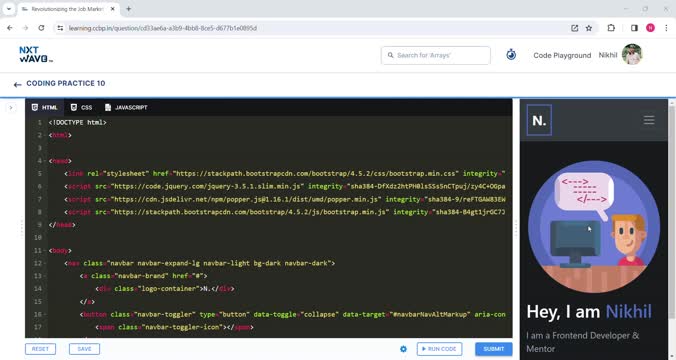Click the learning.ccbp.in address bar URL
Image resolution: width=676 pixels, height=360 pixels.
(163, 28)
